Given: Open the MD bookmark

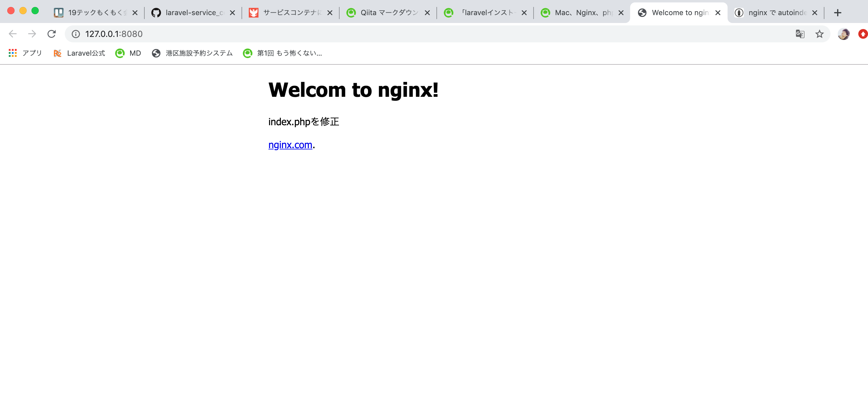Looking at the screenshot, I should click(x=128, y=53).
